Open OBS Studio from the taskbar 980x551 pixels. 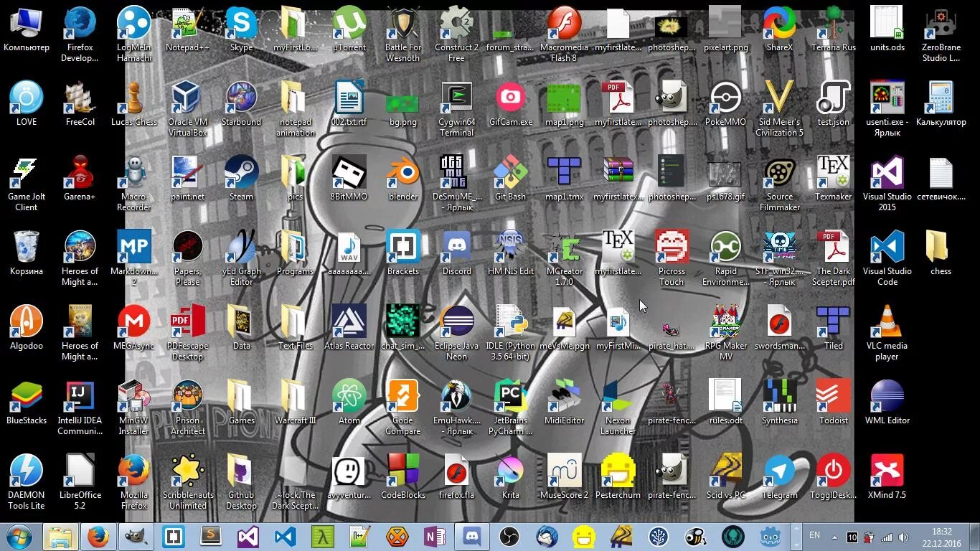click(x=509, y=537)
